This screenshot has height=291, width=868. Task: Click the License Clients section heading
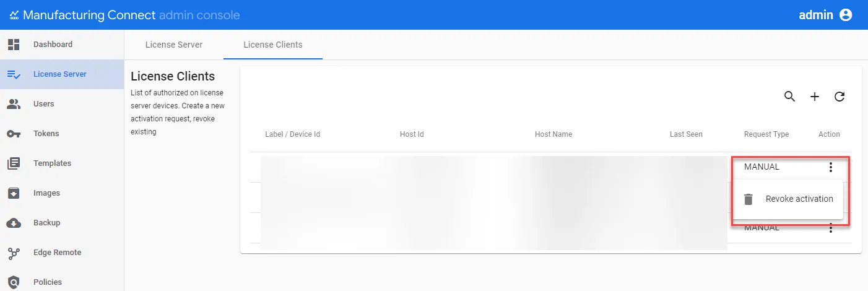[173, 76]
